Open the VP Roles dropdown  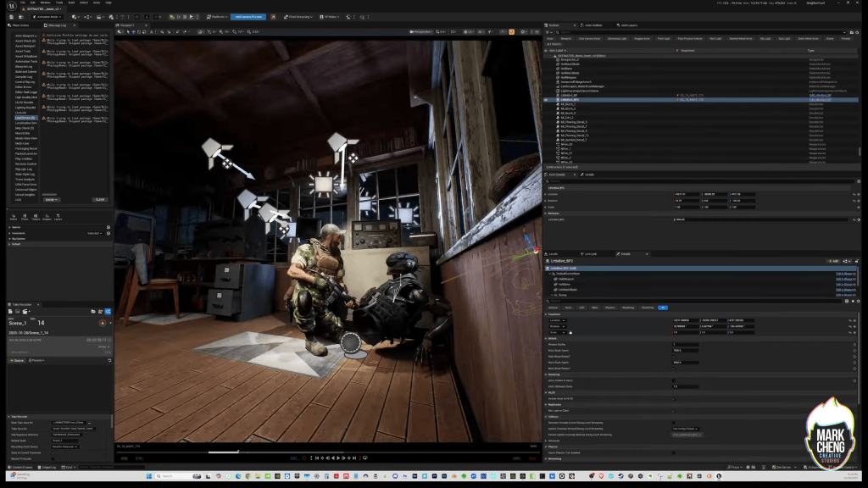point(329,17)
